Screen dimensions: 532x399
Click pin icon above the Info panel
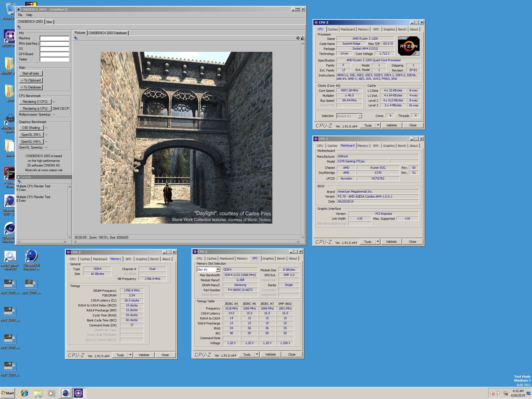(19, 27)
